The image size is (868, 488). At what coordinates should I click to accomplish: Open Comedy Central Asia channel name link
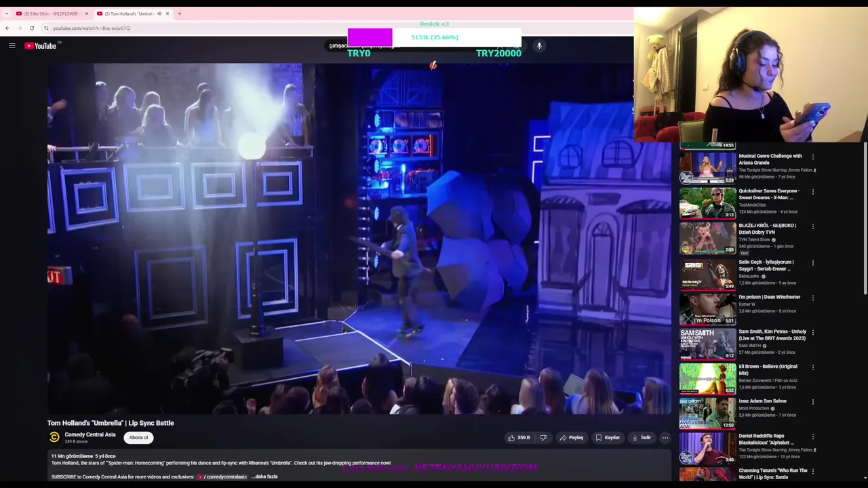click(x=90, y=434)
